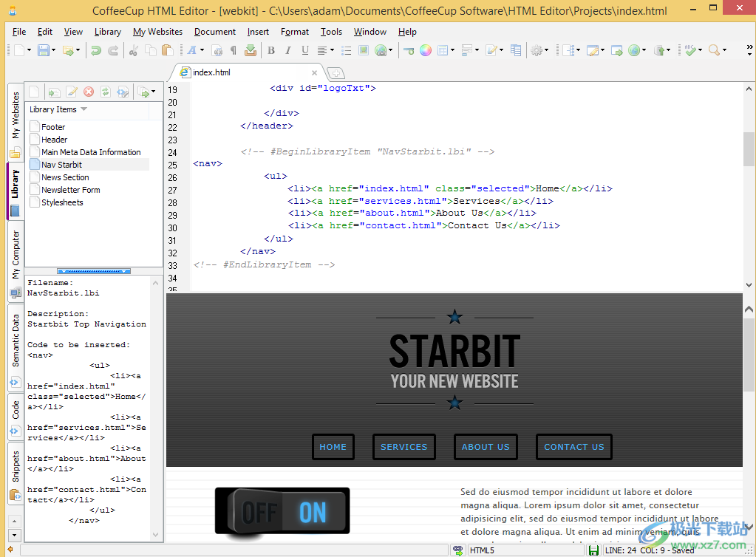
Task: Select the Newsletter Form library item
Action: point(70,190)
